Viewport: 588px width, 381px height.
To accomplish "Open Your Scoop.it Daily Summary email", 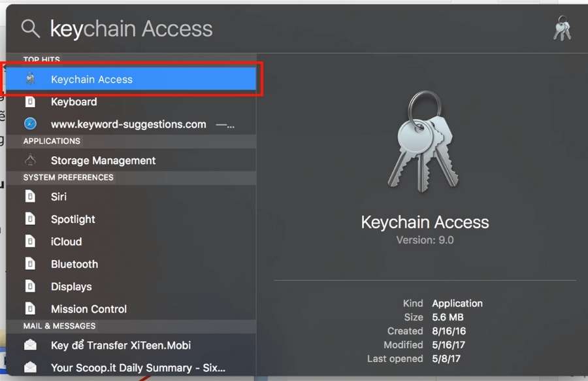I will [x=137, y=367].
